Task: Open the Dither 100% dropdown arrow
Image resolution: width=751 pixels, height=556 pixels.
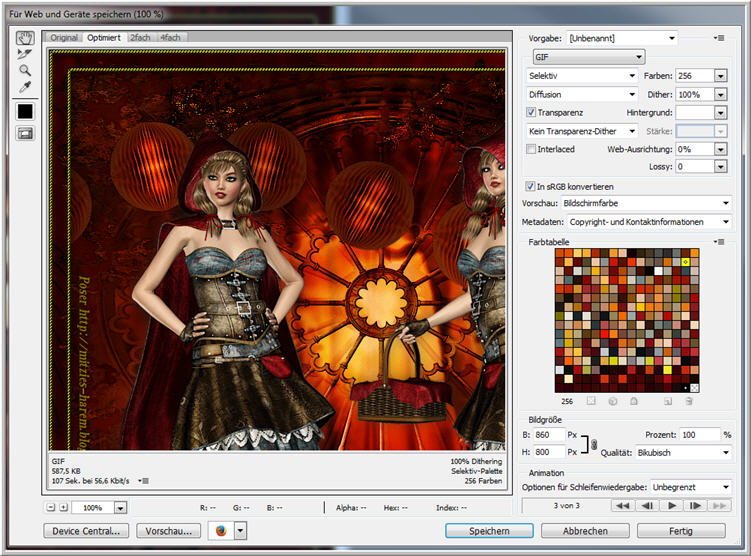Action: 720,94
